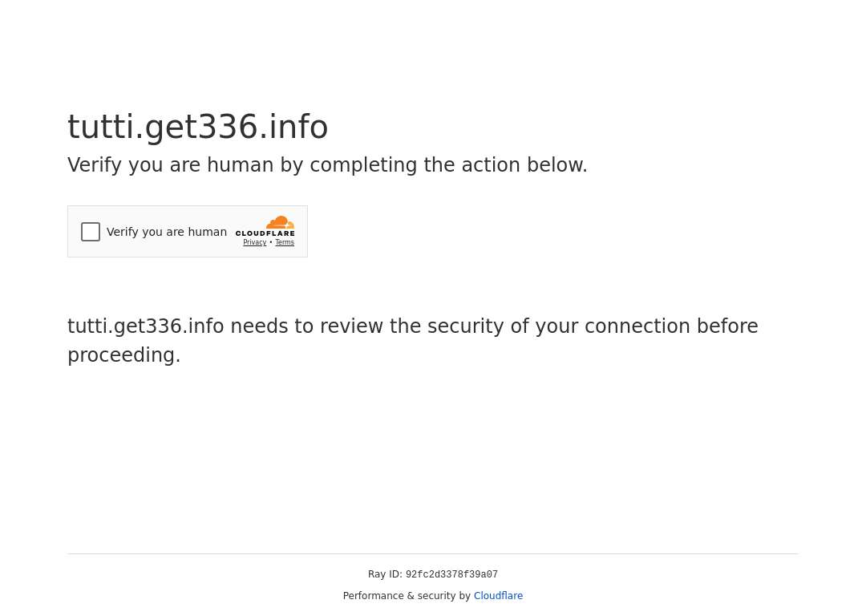The width and height of the screenshot is (866, 616).
Task: Click the horizontal divider above the footer
Action: point(433,553)
